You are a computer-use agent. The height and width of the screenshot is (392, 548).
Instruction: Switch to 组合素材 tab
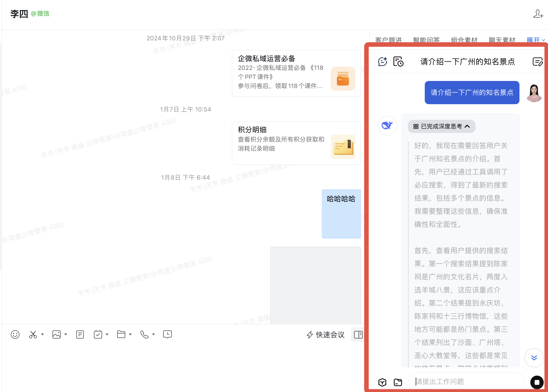tap(464, 40)
